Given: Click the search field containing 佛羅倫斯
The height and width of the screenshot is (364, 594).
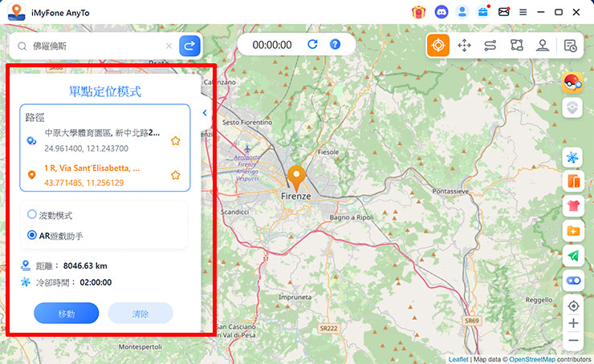Looking at the screenshot, I should click(94, 46).
